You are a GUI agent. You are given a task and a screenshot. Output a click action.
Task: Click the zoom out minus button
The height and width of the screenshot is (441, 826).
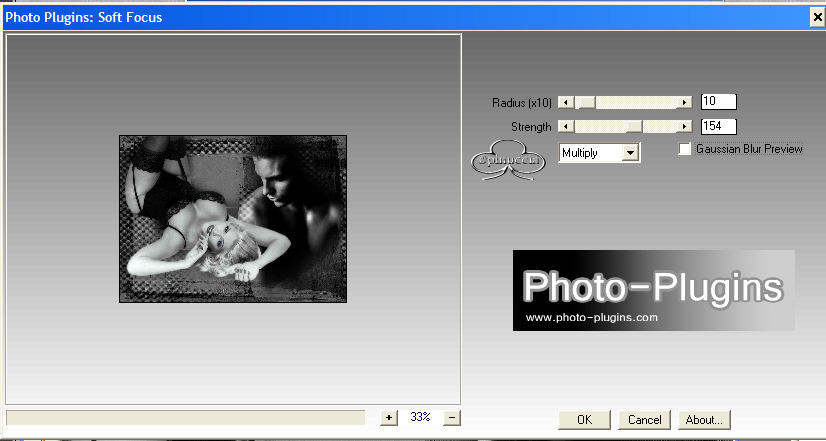click(452, 418)
